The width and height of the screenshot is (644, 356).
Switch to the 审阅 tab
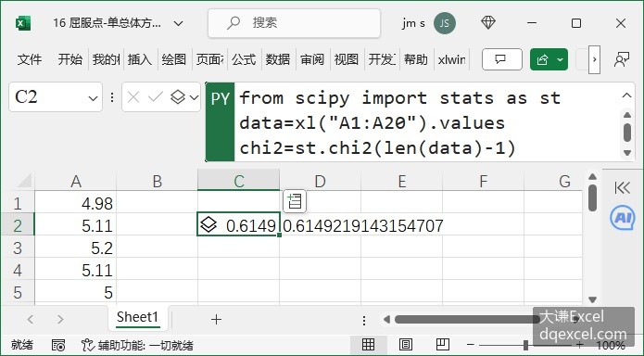click(312, 59)
